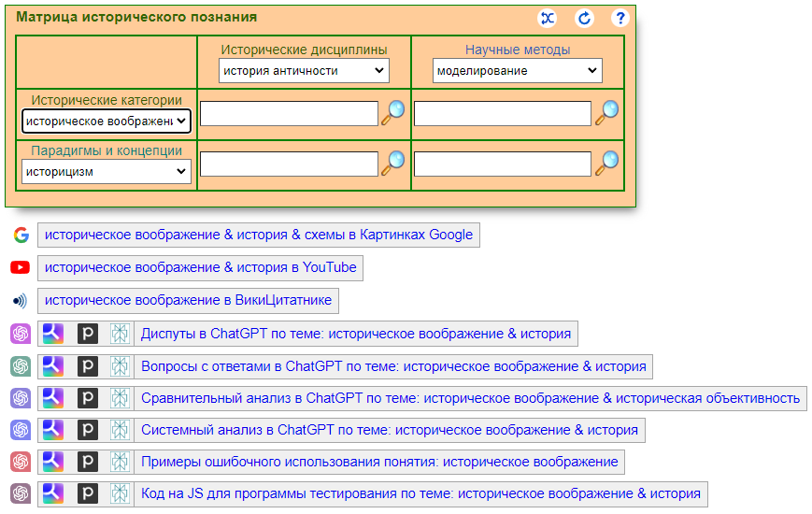
Task: Click the Google logo icon
Action: pos(21,235)
